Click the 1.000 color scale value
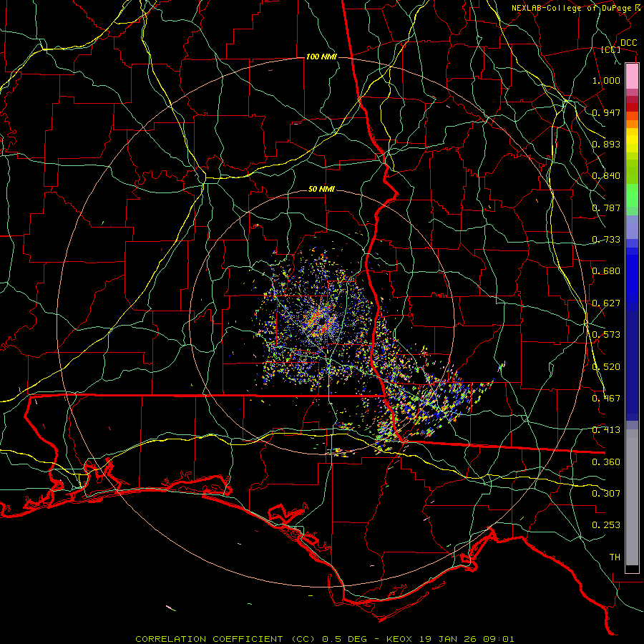Viewport: 644px width, 644px height. [x=606, y=80]
